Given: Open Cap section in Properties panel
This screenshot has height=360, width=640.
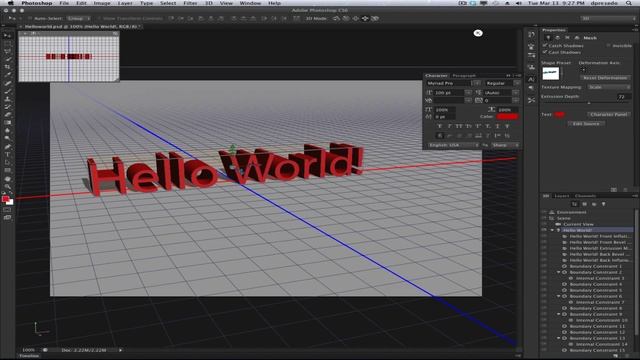Looking at the screenshot, I should click(567, 38).
